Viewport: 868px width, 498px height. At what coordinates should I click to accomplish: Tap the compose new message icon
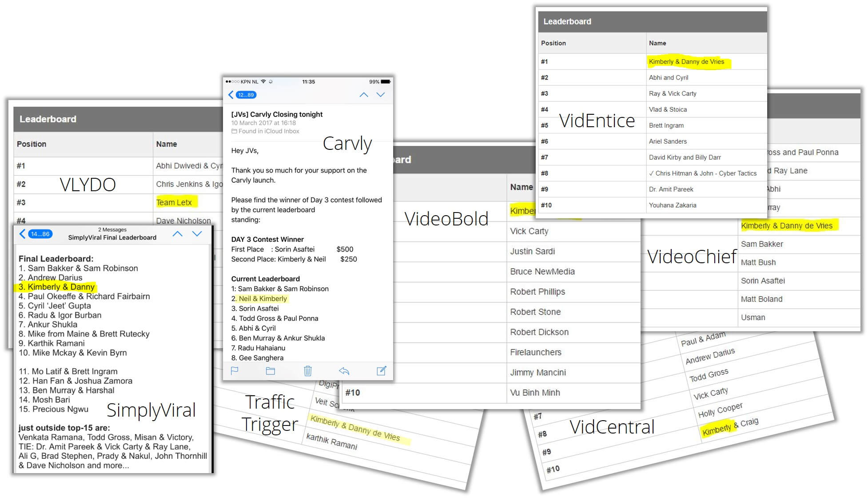click(x=381, y=371)
